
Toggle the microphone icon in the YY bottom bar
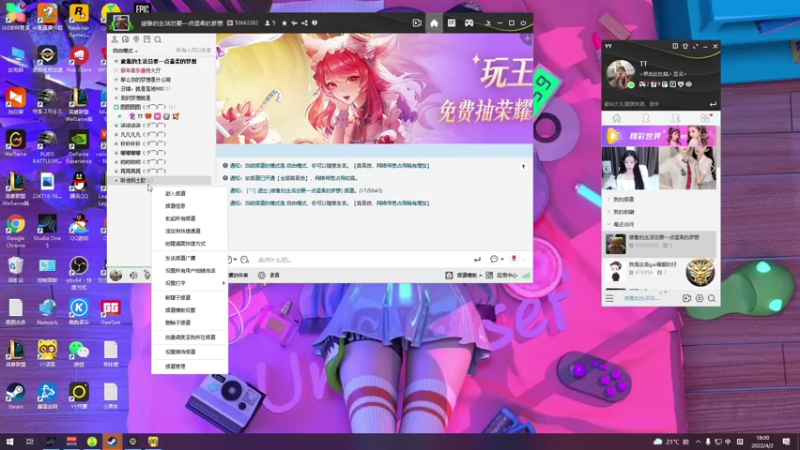click(x=146, y=275)
